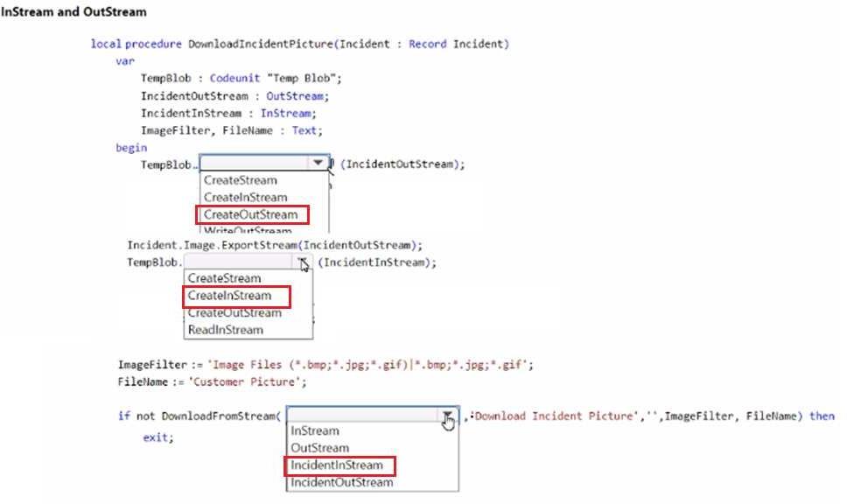
Task: Click the 'Image Files' filter string
Action: [x=367, y=365]
